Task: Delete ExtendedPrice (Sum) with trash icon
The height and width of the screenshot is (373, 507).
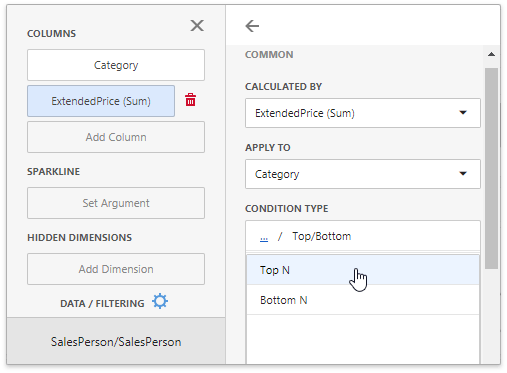Action: [x=191, y=100]
